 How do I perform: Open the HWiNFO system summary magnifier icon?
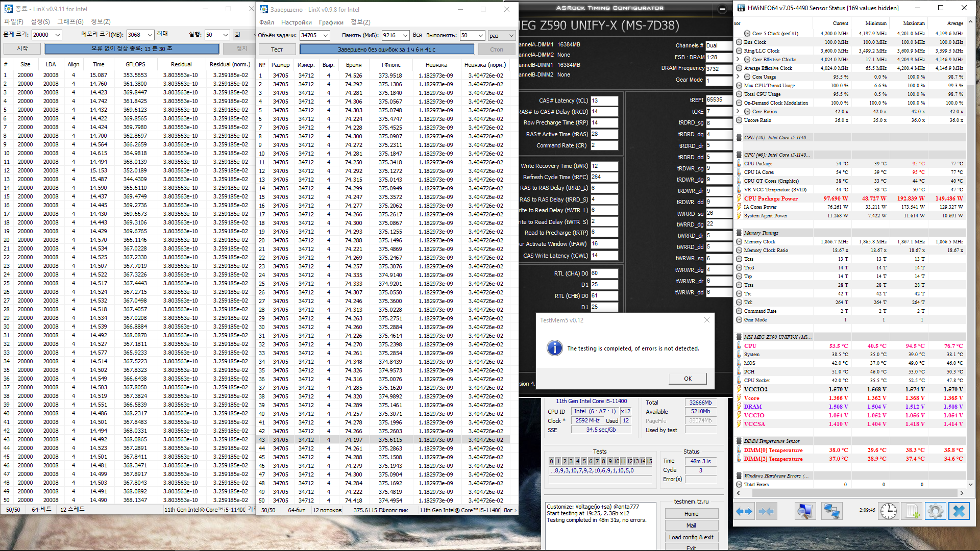(805, 511)
